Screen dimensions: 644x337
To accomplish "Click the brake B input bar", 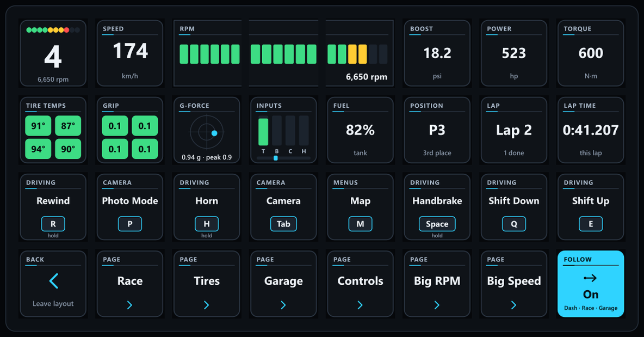I will coord(277,131).
